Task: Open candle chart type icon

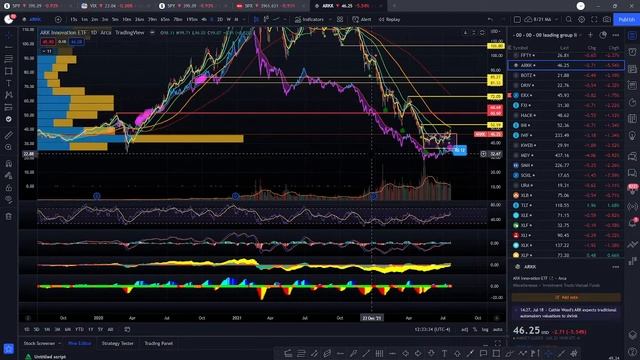Action: pos(256,19)
